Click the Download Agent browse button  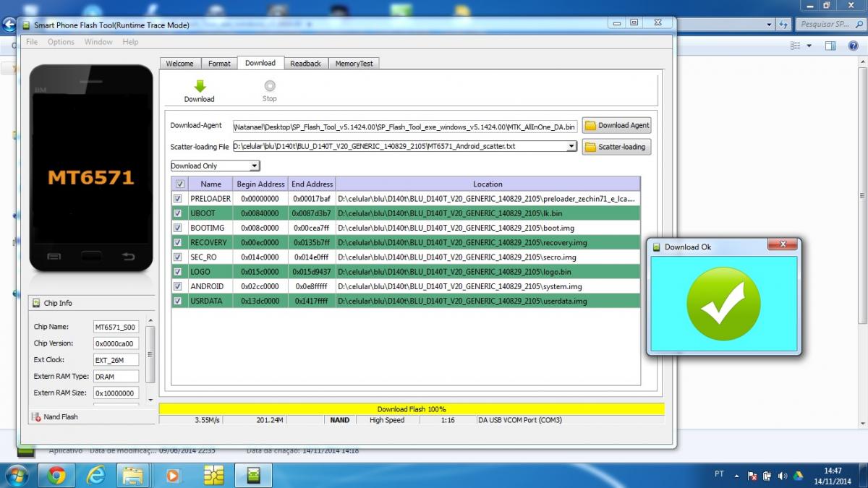point(616,125)
